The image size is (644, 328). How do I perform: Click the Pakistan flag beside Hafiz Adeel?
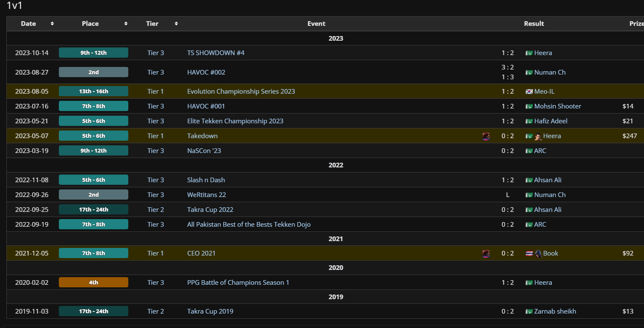coord(529,121)
